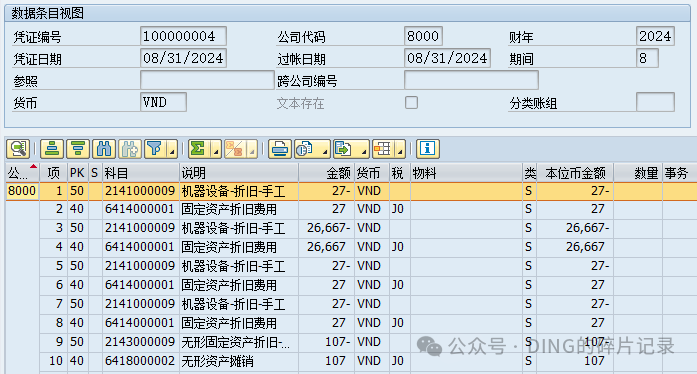Click company code cell 8000 in row 1

[x=22, y=191]
